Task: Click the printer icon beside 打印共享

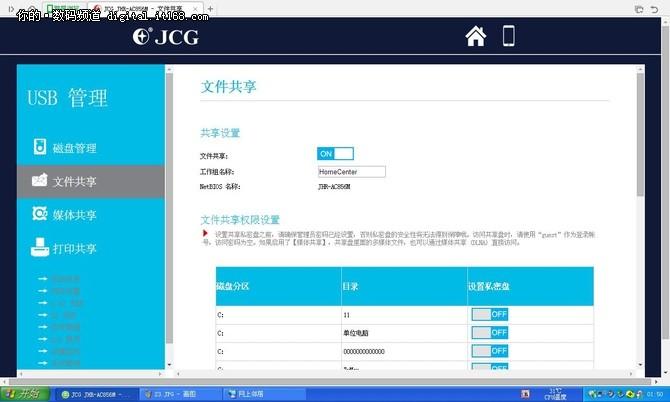Action: [40, 247]
